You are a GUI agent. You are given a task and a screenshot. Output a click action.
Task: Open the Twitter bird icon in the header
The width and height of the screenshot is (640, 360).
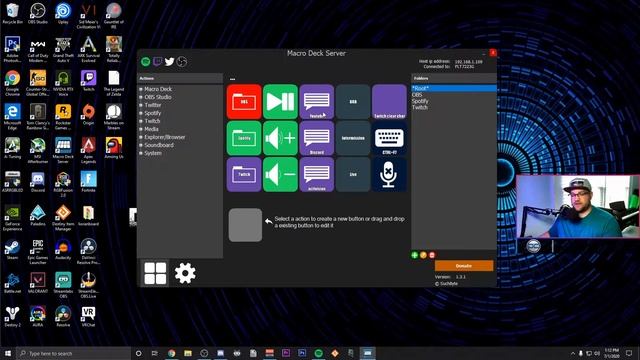point(169,62)
